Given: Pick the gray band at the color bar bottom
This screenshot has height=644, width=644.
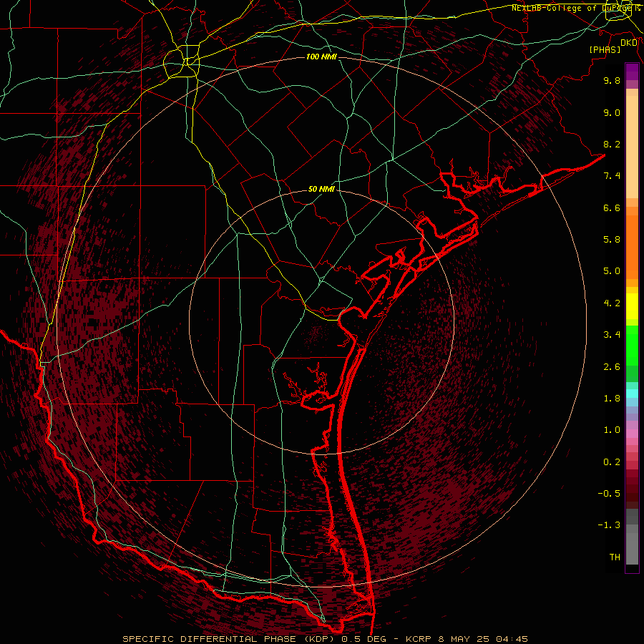Looking at the screenshot, I should [x=632, y=545].
